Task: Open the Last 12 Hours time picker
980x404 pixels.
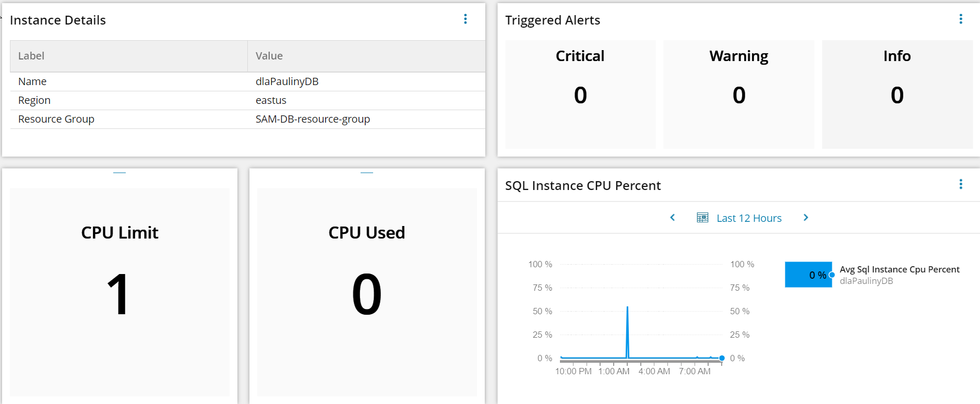Action: coord(749,218)
